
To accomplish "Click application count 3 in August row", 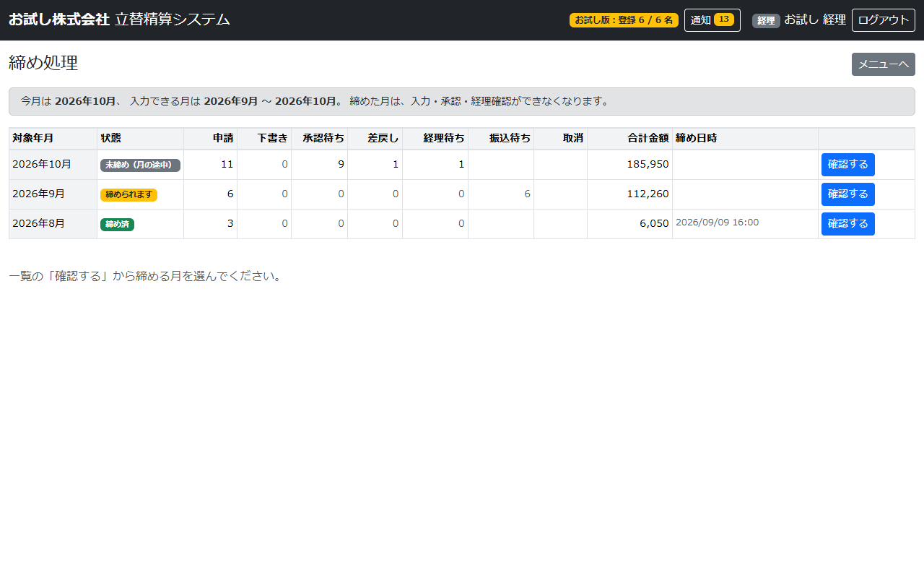I will pos(230,223).
